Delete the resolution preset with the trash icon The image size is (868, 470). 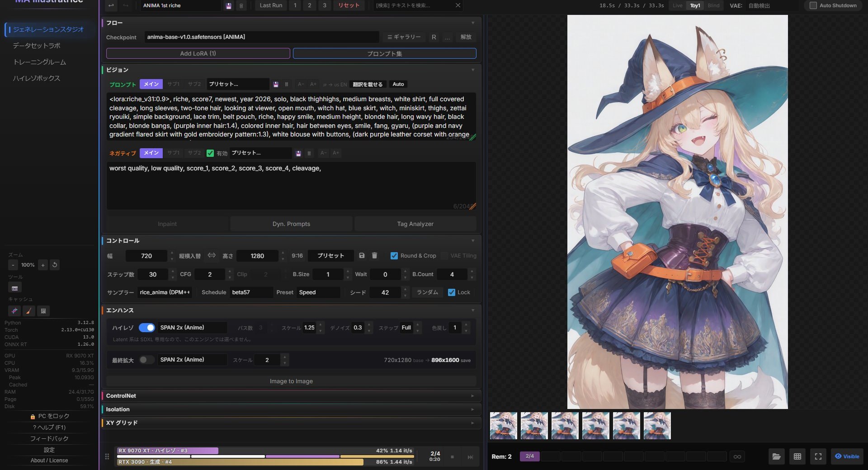(374, 256)
